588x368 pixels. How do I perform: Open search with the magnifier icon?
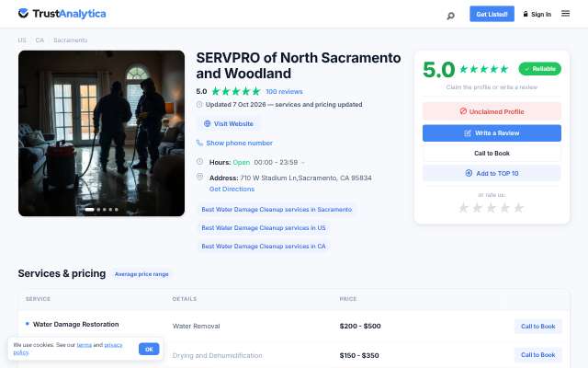point(451,16)
